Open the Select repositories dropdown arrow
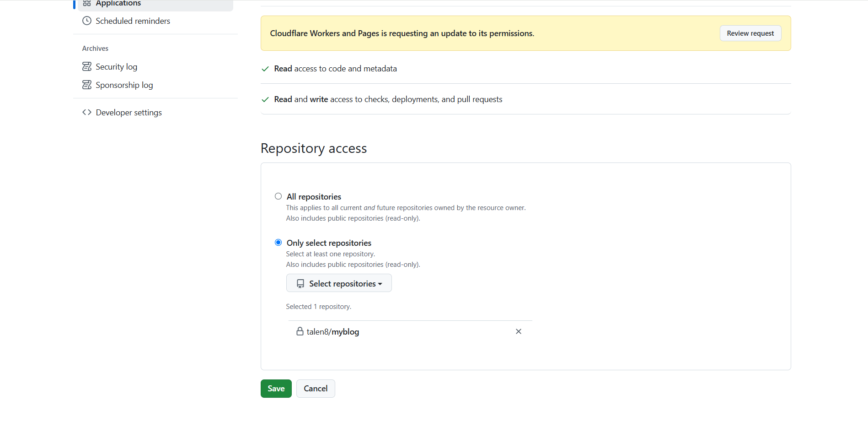This screenshot has width=868, height=422. 380,284
